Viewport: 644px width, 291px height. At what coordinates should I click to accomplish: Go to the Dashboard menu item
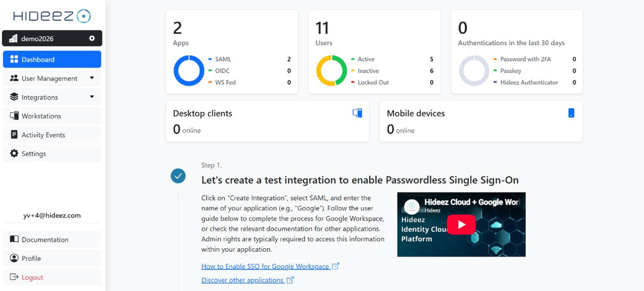pos(52,59)
